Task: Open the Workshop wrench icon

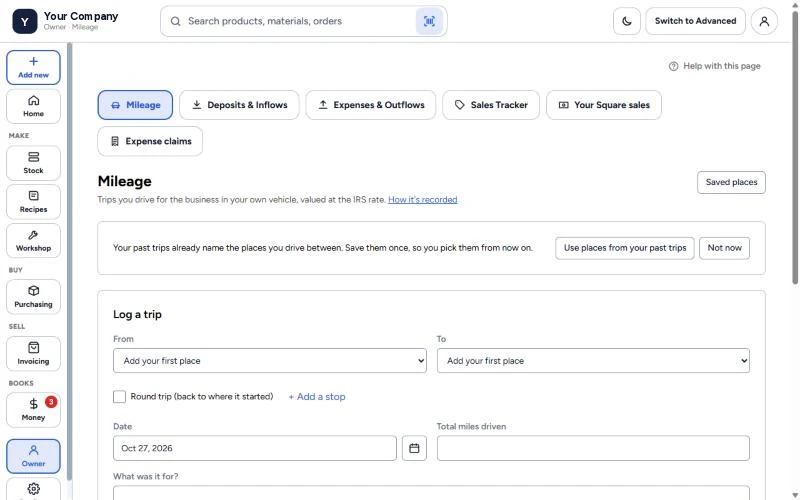Action: [x=33, y=241]
